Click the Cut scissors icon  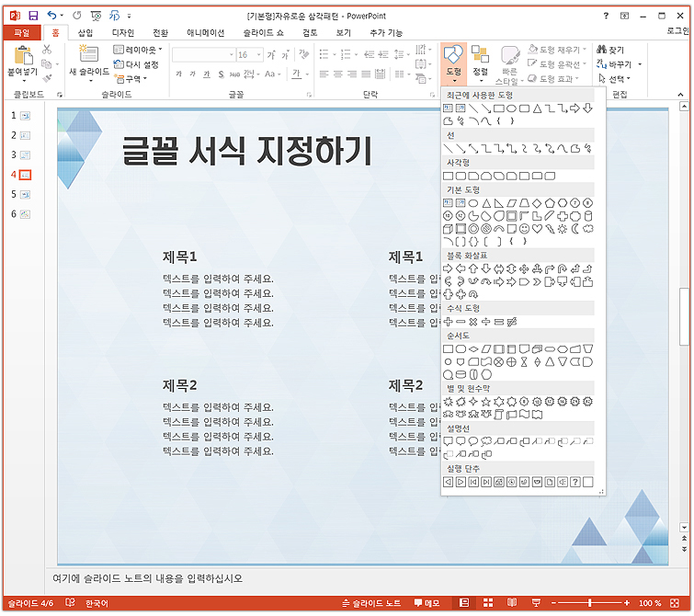(47, 49)
